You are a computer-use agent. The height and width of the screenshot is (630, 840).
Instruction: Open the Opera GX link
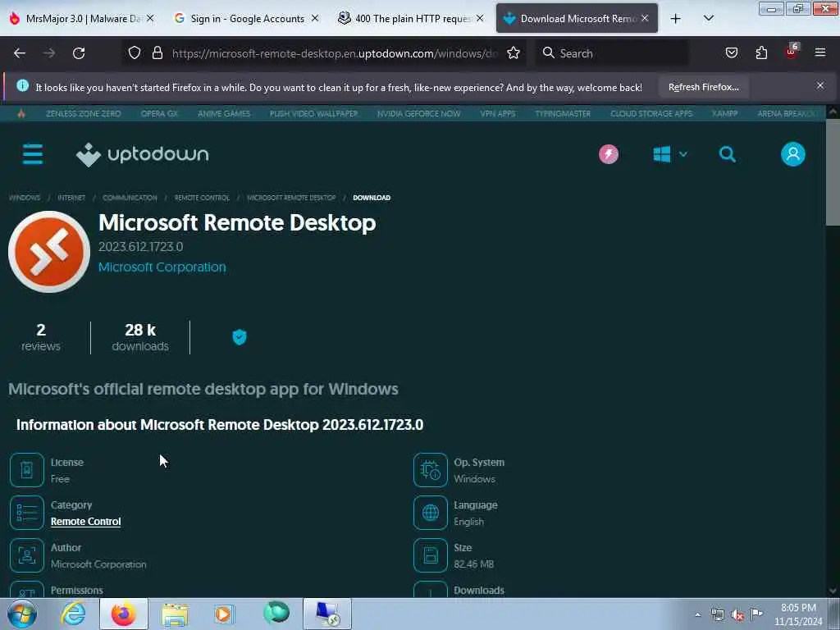[x=159, y=113]
